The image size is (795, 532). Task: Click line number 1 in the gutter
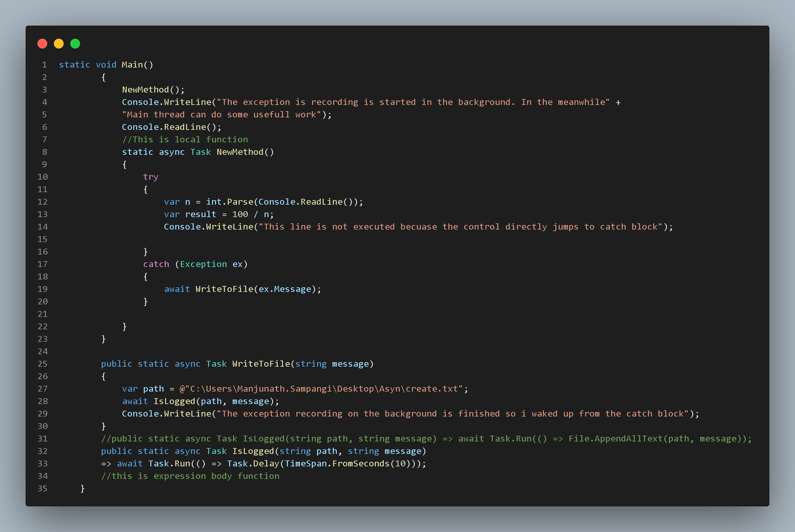pyautogui.click(x=44, y=65)
